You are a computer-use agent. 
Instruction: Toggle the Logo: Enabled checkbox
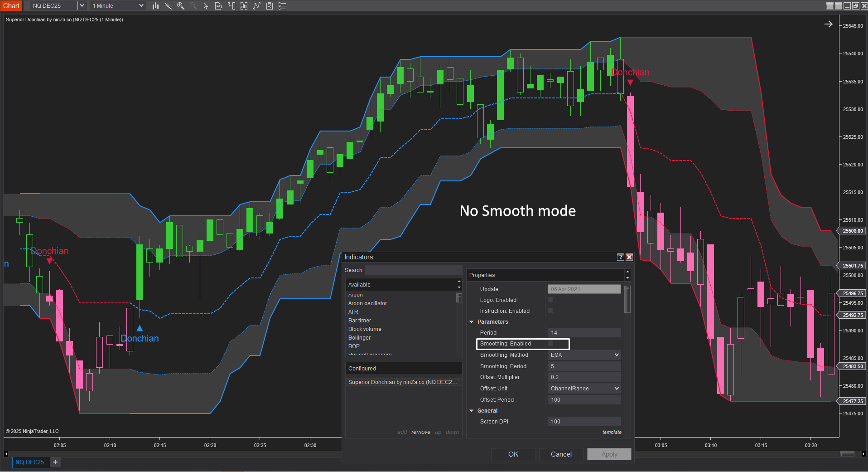pyautogui.click(x=550, y=300)
